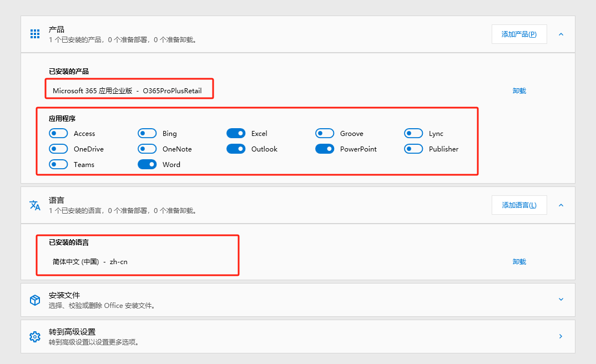Click the 已安装的产品 label
This screenshot has height=364, width=596.
pos(69,72)
